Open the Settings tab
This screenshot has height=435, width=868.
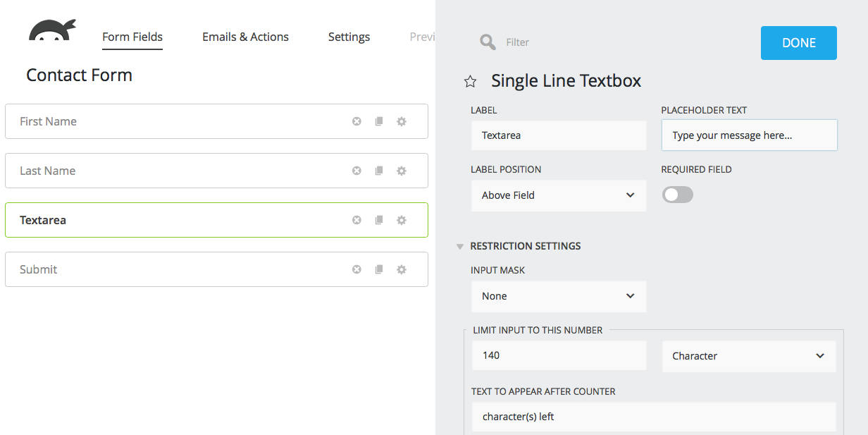tap(349, 37)
